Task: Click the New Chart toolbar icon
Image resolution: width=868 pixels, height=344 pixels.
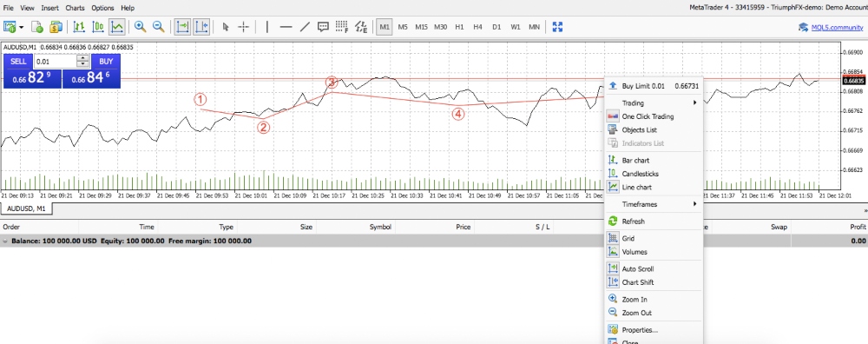Action: coord(10,27)
